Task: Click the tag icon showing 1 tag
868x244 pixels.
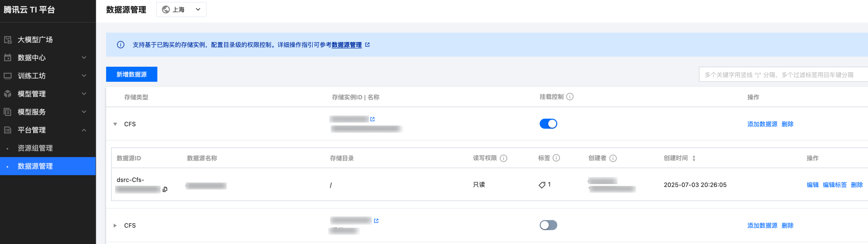Action: click(x=542, y=185)
